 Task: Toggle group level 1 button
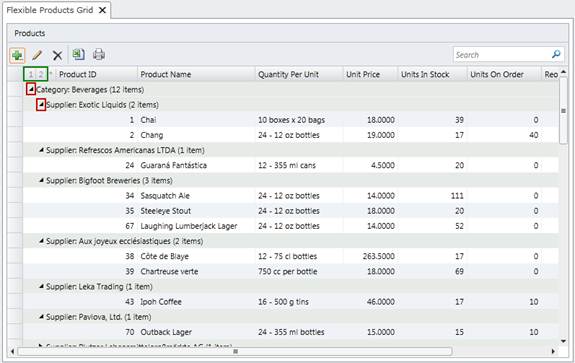31,74
